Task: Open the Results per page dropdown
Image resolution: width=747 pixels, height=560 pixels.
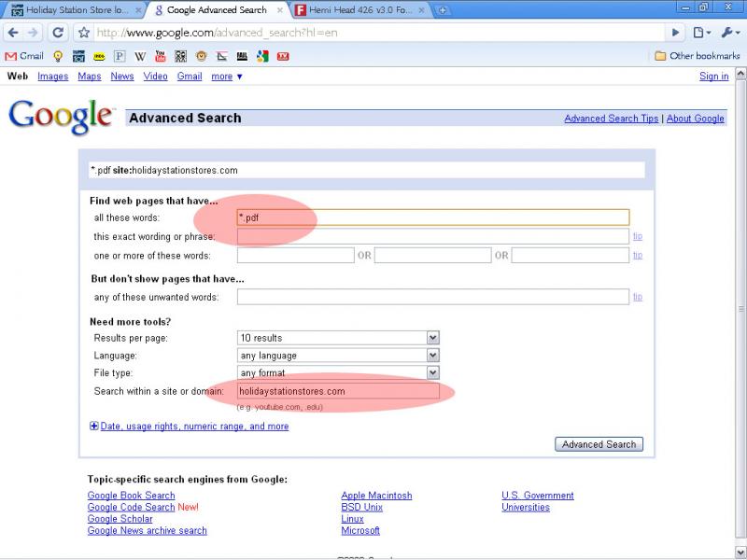Action: tap(338, 338)
